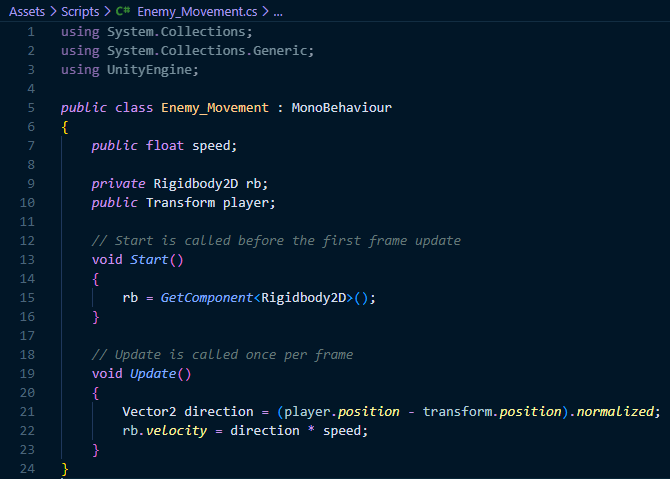This screenshot has height=479, width=670.
Task: Click the chevron after Scripts breadcrumb
Action: (x=106, y=12)
